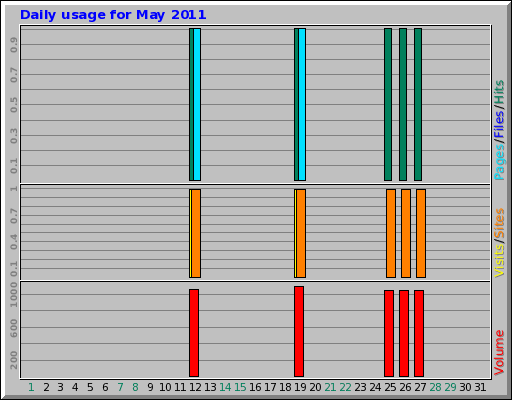
Task: Click day label 27 on the axis
Action: [420, 387]
